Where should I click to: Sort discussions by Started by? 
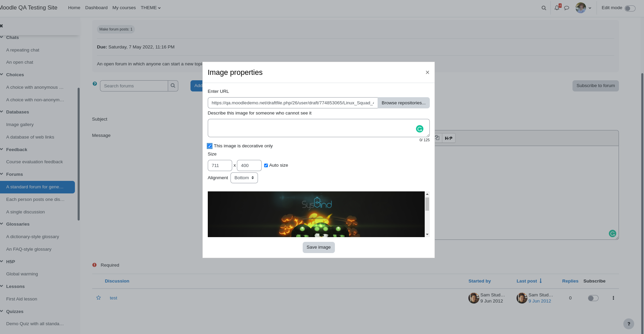click(480, 281)
